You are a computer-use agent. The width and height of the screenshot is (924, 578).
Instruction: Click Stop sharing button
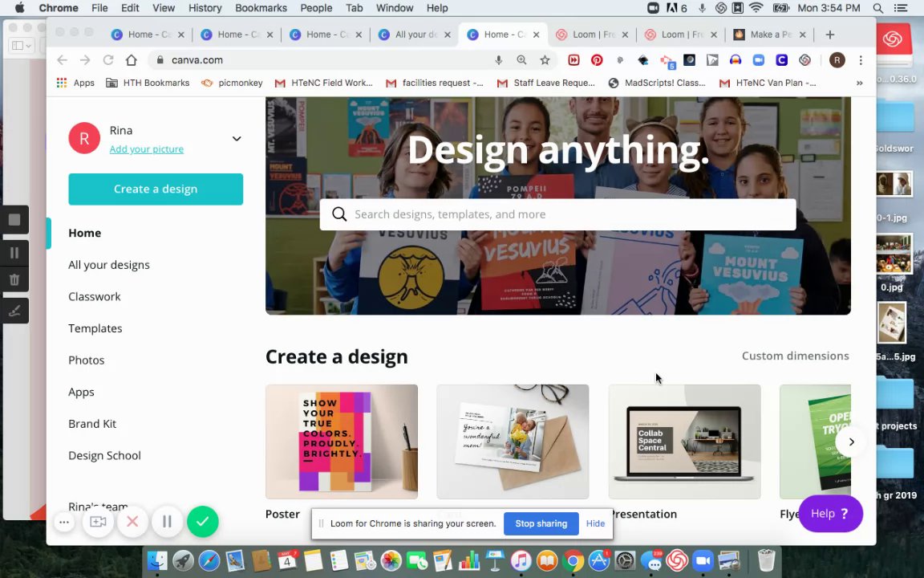click(541, 523)
